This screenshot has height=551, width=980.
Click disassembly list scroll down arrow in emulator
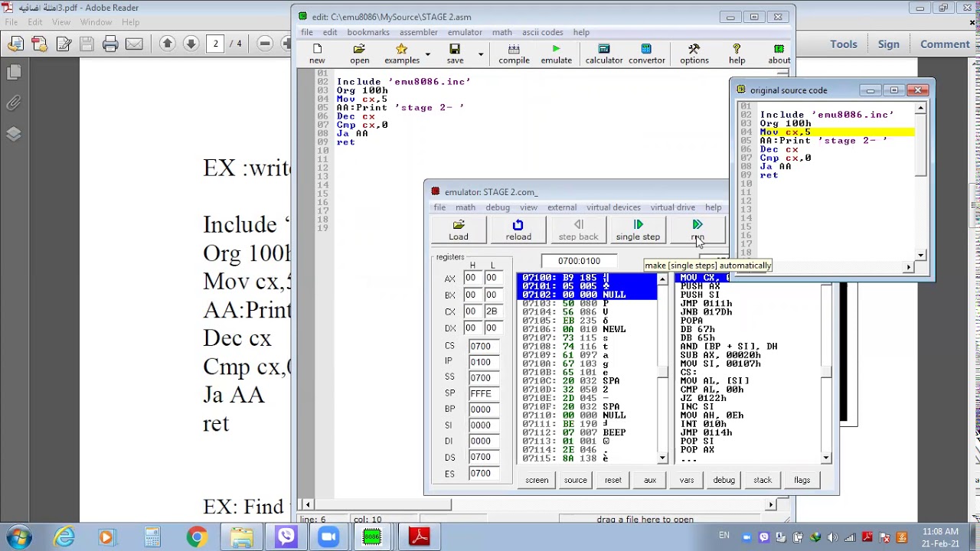(x=826, y=458)
